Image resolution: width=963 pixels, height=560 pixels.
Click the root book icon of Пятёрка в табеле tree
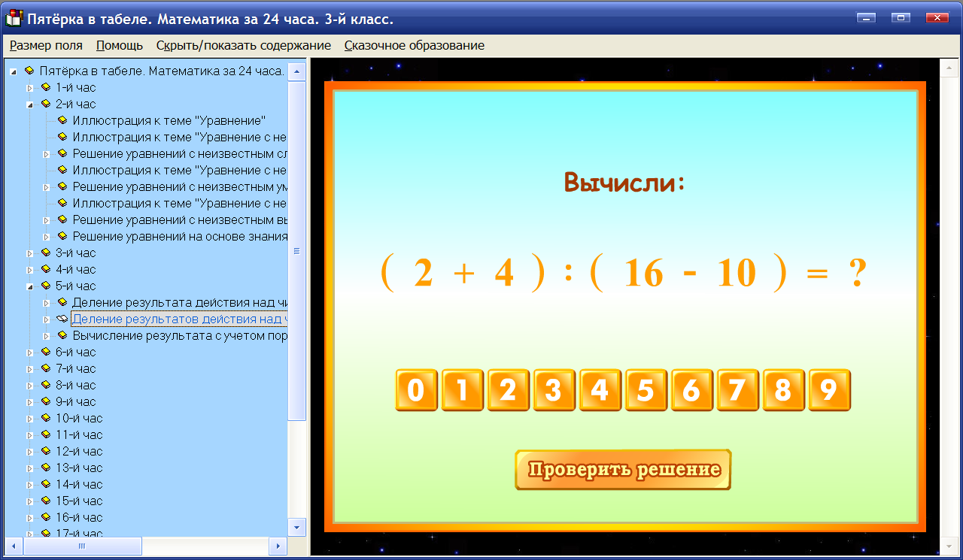[x=29, y=71]
